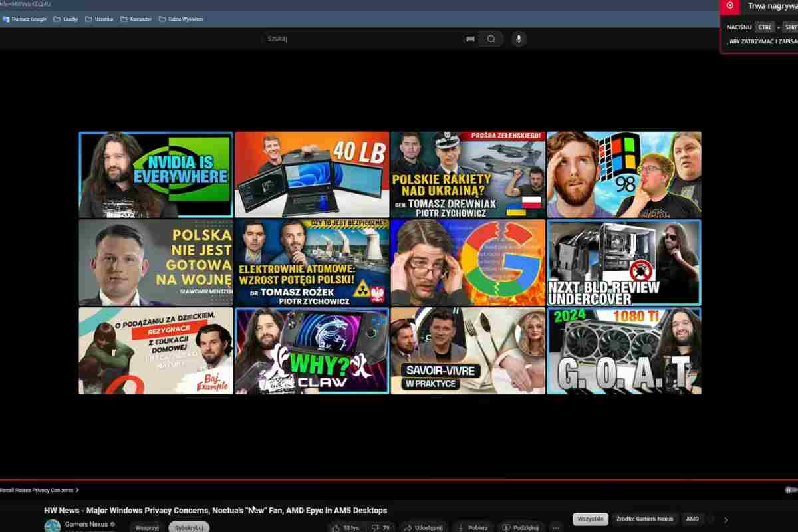
Task: Click the Pobierz download button
Action: click(473, 527)
